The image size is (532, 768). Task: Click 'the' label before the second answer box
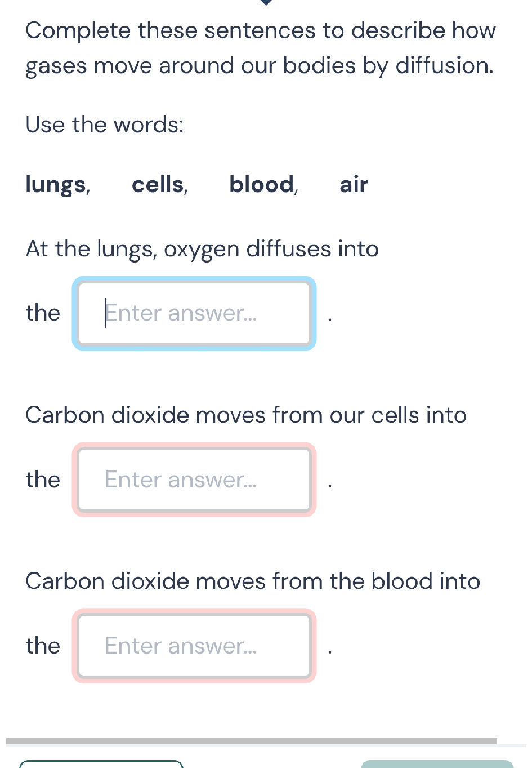coord(43,480)
